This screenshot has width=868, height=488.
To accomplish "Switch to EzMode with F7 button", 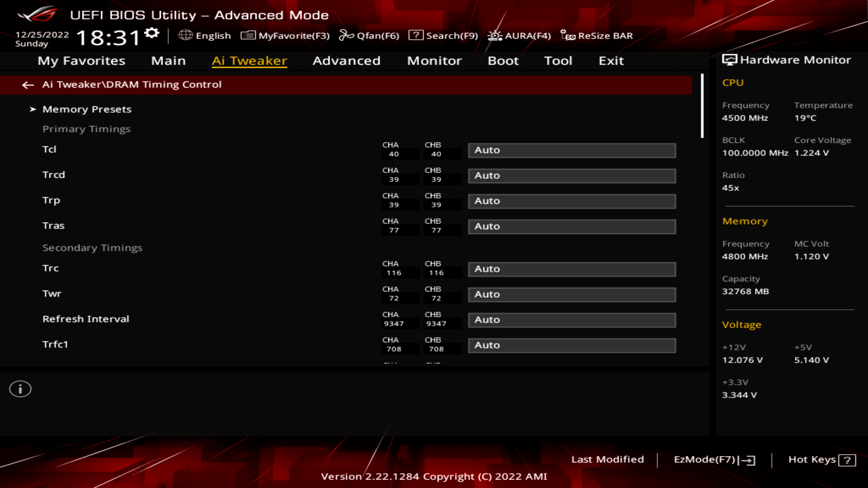I will pos(714,459).
